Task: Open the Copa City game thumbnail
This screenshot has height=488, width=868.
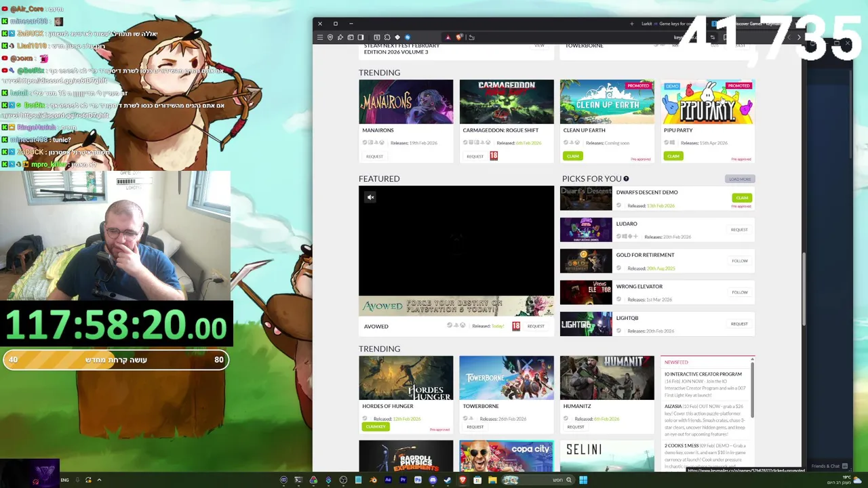Action: tap(507, 456)
